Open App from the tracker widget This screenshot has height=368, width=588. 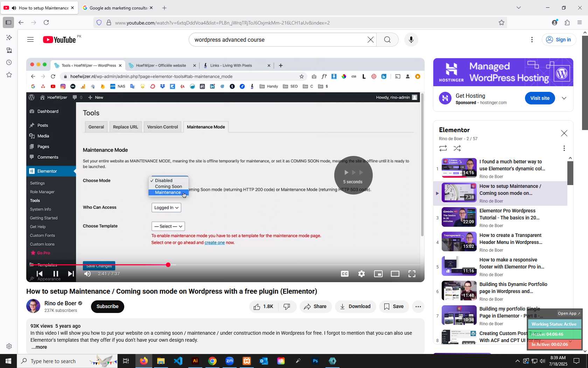point(569,314)
